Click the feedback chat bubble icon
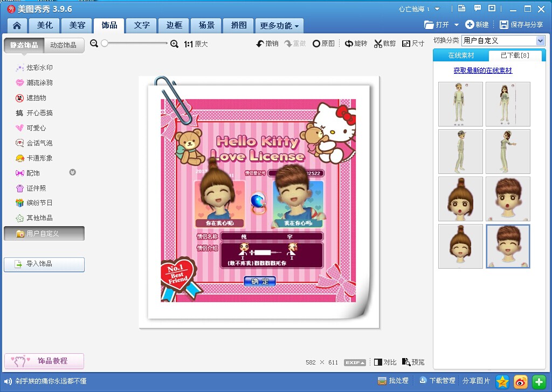 click(478, 8)
